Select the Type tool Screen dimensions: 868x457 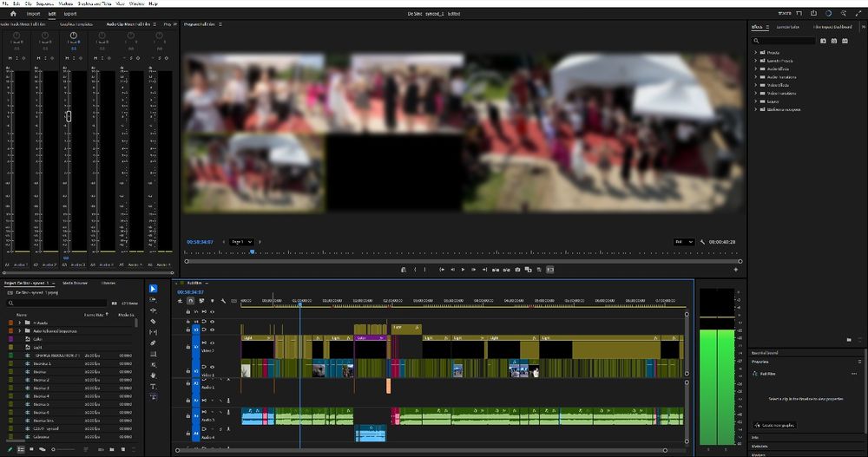point(154,386)
